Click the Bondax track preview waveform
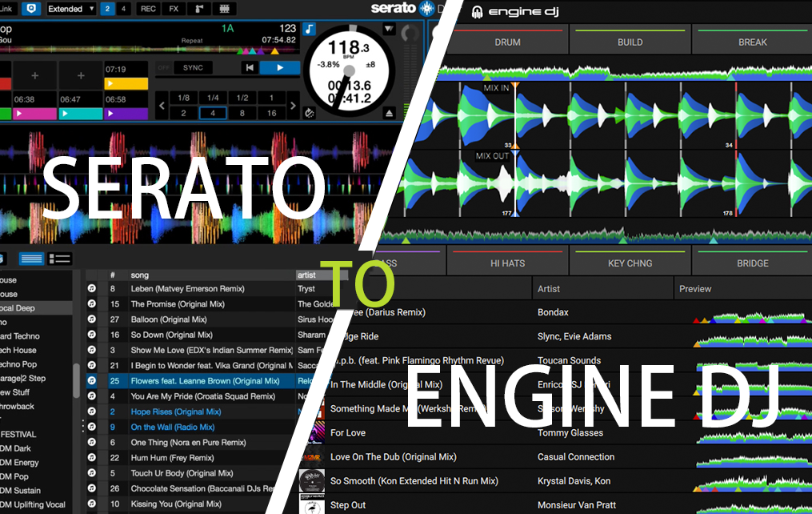Screen dimensions: 812x514 click(x=752, y=316)
